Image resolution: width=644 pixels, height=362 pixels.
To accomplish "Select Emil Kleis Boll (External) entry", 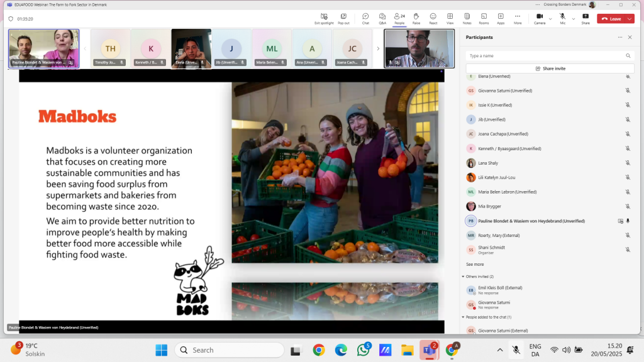I will pyautogui.click(x=550, y=290).
